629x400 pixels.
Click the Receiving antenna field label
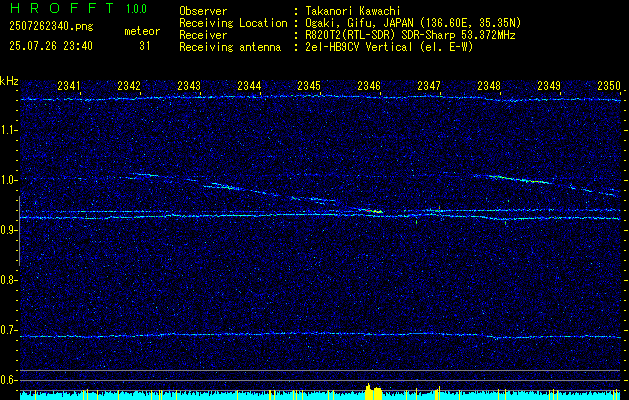[x=230, y=47]
